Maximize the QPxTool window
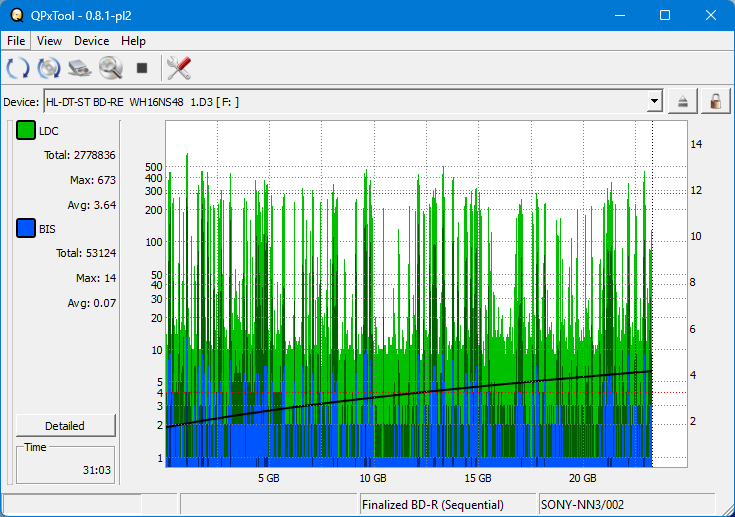Screen dimensions: 735x517 point(665,15)
